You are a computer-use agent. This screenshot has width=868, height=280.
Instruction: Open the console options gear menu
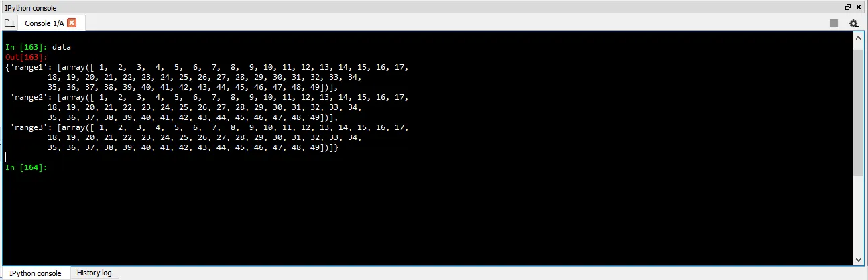pos(853,23)
